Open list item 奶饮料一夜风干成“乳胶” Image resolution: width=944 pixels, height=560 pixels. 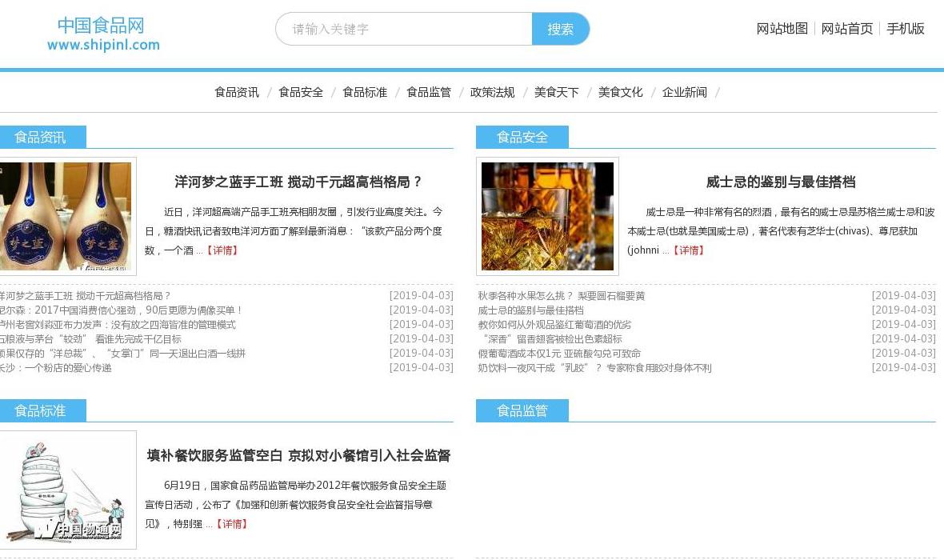coord(595,368)
